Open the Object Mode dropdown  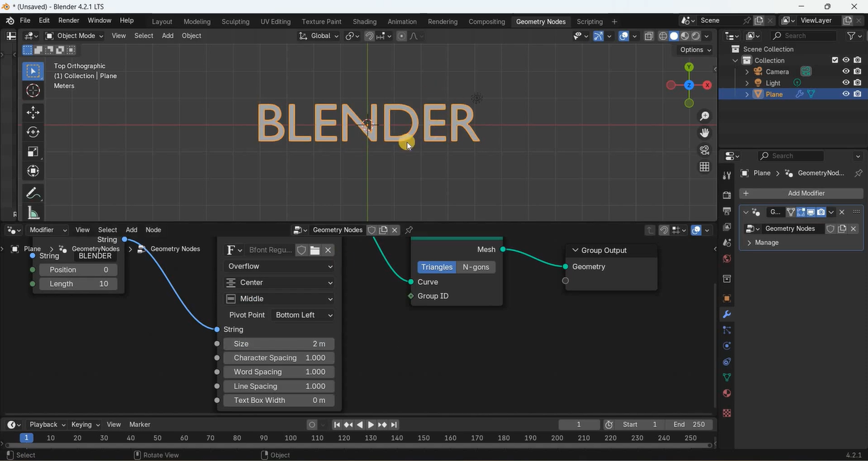tap(75, 36)
